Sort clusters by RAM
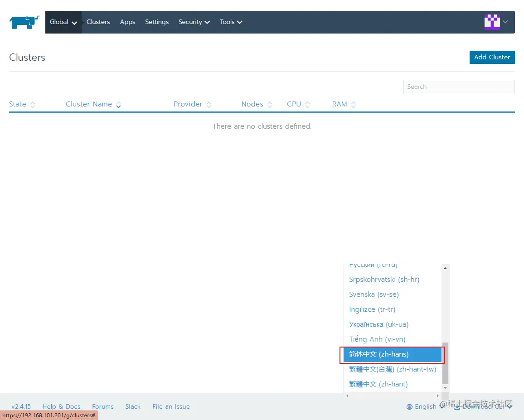524x420 pixels. (344, 104)
